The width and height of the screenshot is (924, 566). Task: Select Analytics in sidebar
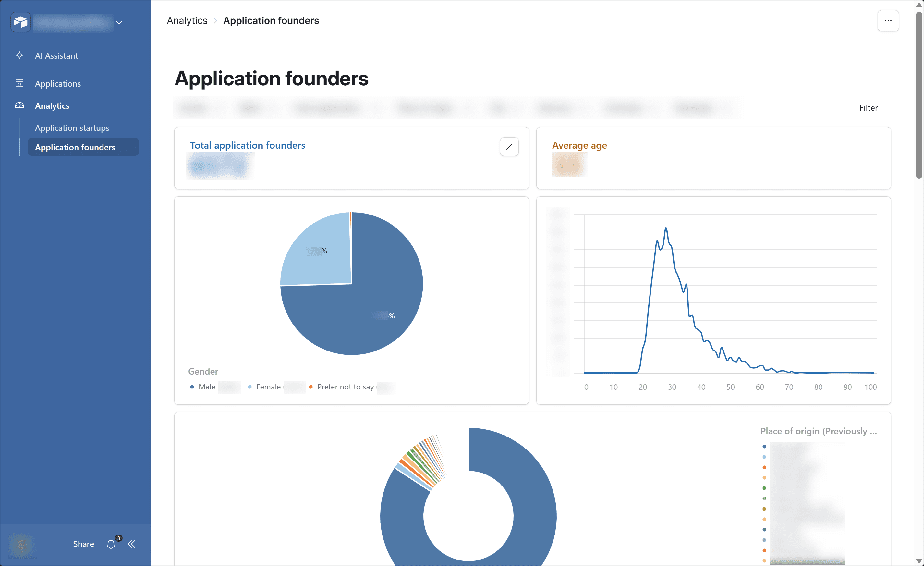click(x=52, y=105)
